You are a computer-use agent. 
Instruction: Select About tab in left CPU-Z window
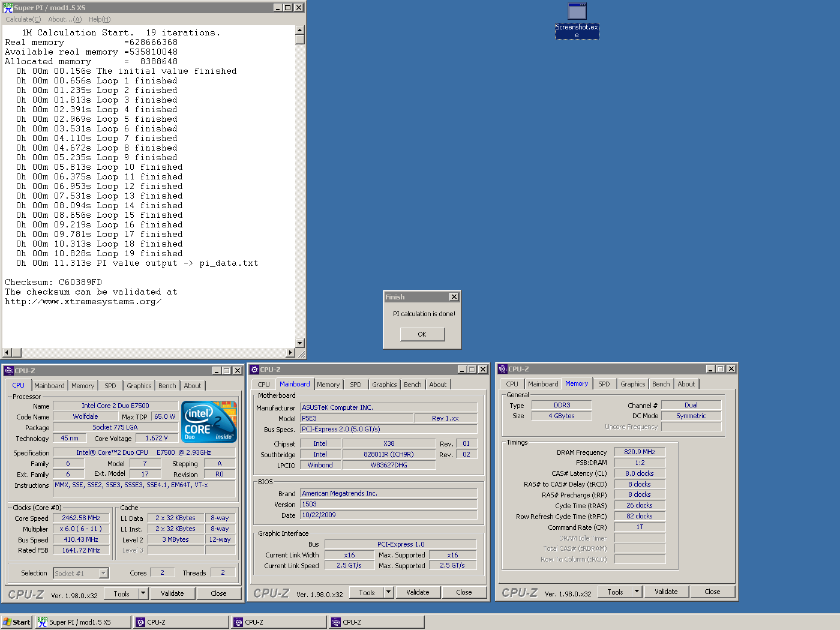[193, 386]
